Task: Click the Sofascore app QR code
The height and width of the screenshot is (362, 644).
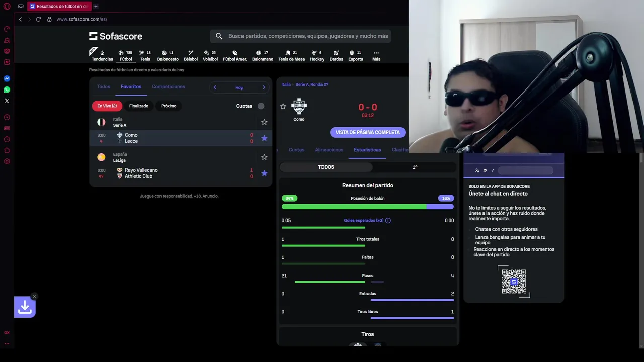Action: pyautogui.click(x=514, y=282)
